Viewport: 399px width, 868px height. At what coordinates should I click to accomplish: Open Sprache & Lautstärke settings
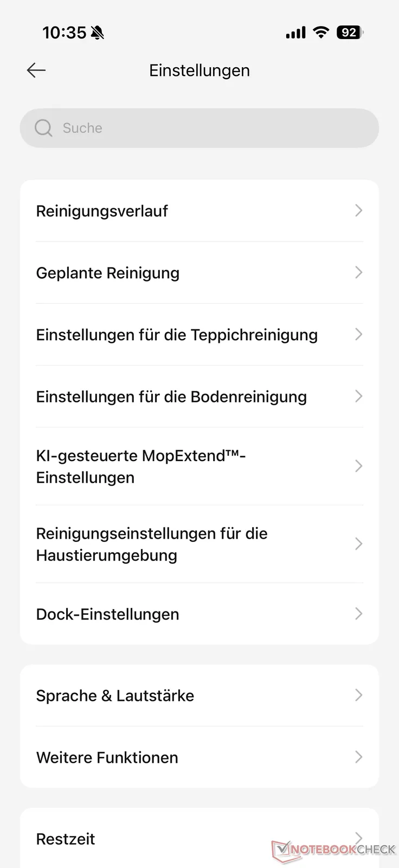115,695
